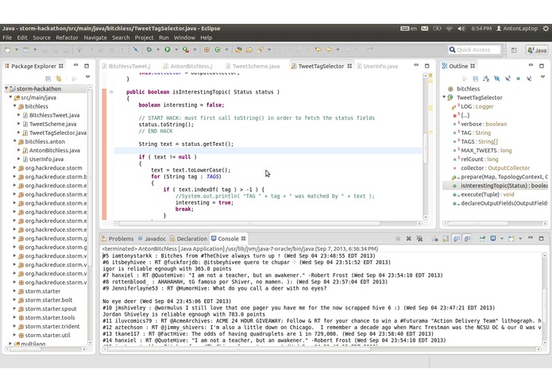Expand the BitchlessTweet.java tree node
This screenshot has height=392, width=552.
point(18,115)
